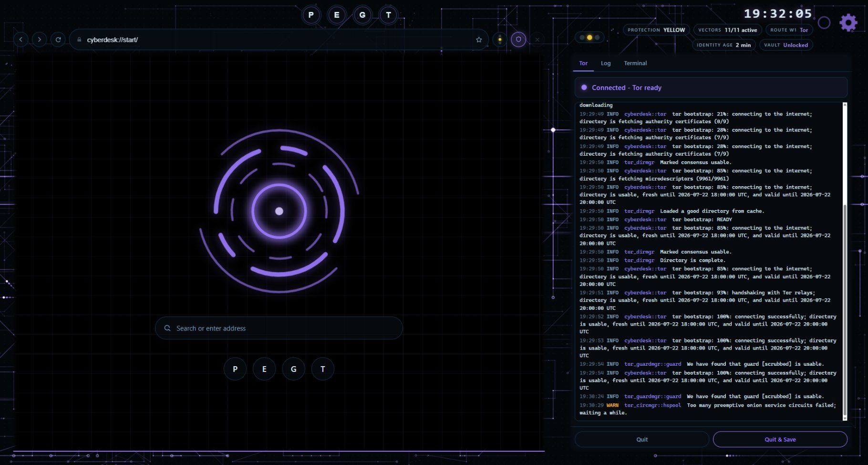The height and width of the screenshot is (465, 868).
Task: Click the magnifier icon in search field
Action: [167, 328]
